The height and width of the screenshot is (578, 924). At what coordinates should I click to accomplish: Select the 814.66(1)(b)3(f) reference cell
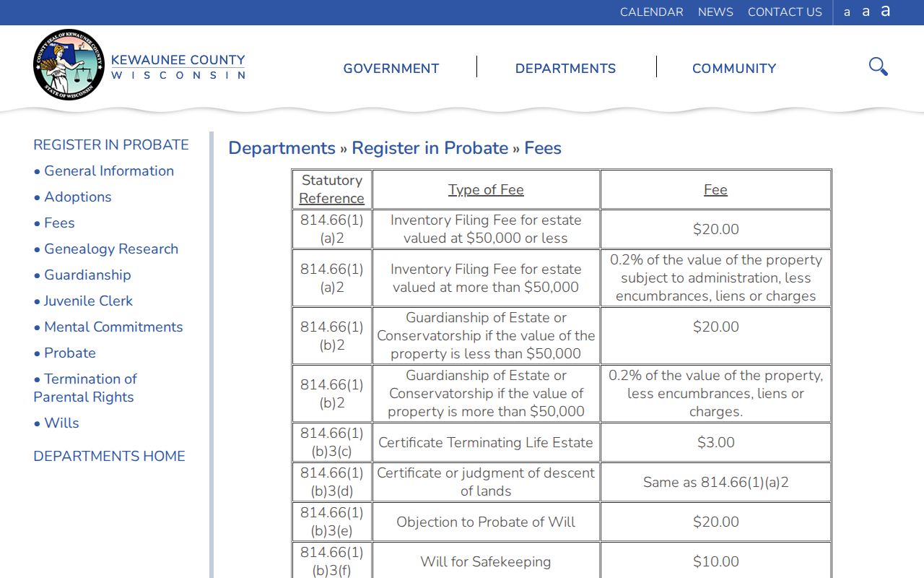point(332,561)
